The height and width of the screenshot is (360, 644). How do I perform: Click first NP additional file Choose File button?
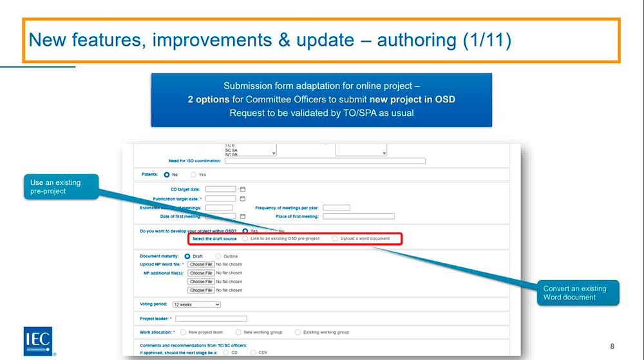[x=201, y=273]
